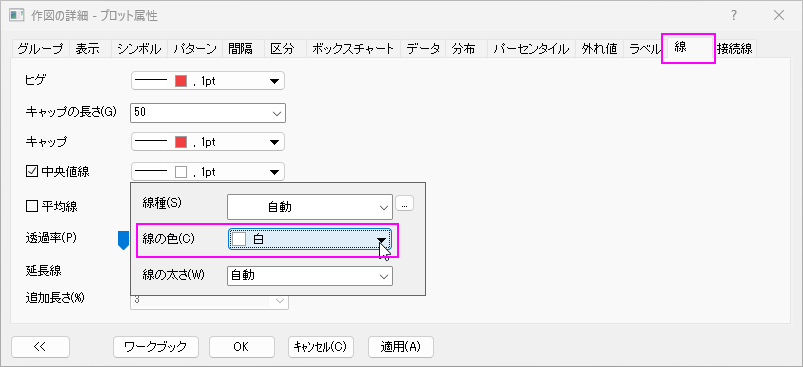Click the help question mark button
This screenshot has width=803, height=367.
coord(734,16)
